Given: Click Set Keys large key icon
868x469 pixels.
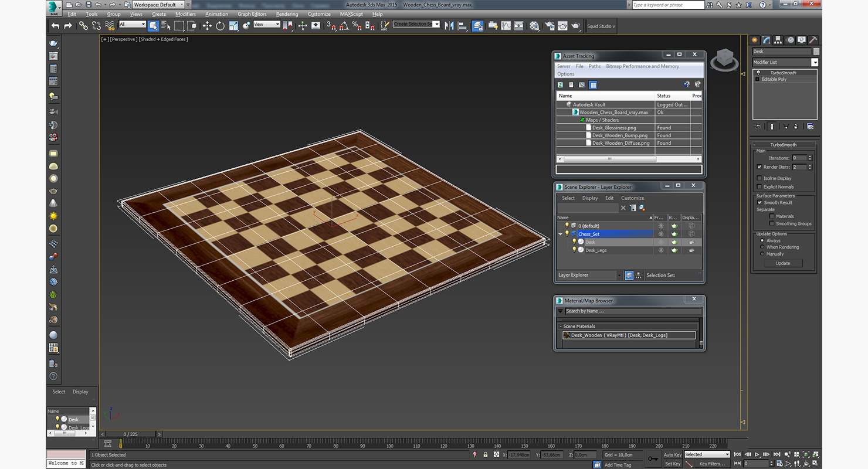Looking at the screenshot, I should click(653, 458).
